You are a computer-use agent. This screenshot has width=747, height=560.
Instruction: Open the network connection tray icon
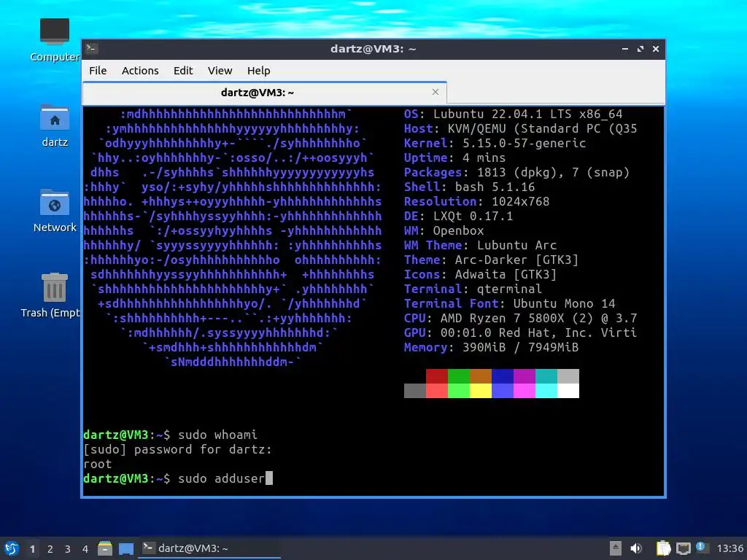click(x=683, y=548)
